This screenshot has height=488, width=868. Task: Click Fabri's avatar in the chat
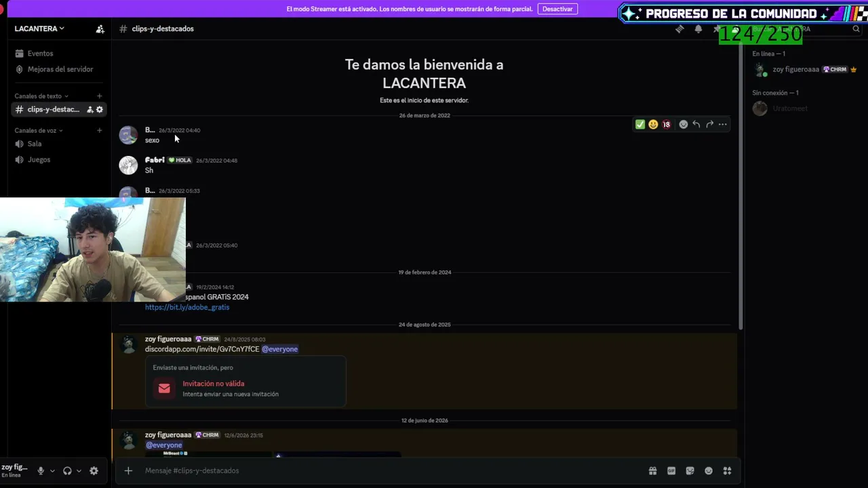[x=128, y=165]
